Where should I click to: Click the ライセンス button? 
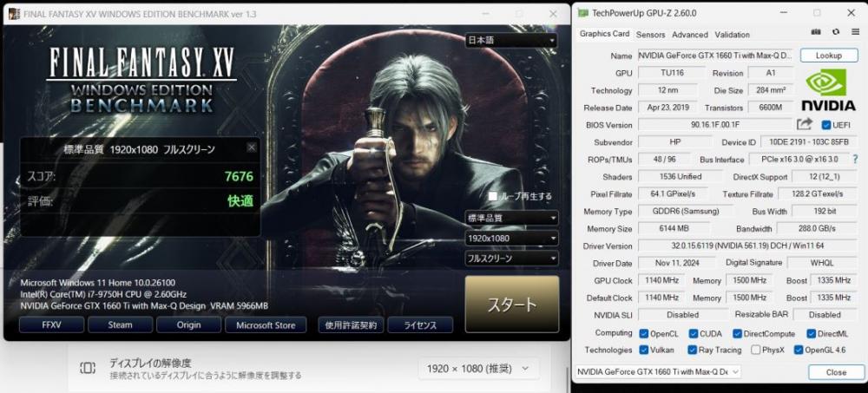click(420, 325)
